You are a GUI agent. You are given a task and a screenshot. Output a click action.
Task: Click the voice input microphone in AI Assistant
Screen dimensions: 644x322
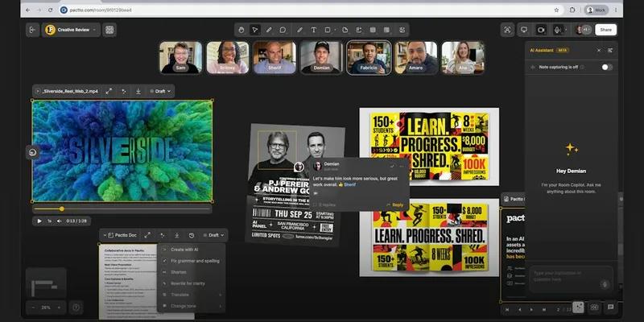[605, 284]
